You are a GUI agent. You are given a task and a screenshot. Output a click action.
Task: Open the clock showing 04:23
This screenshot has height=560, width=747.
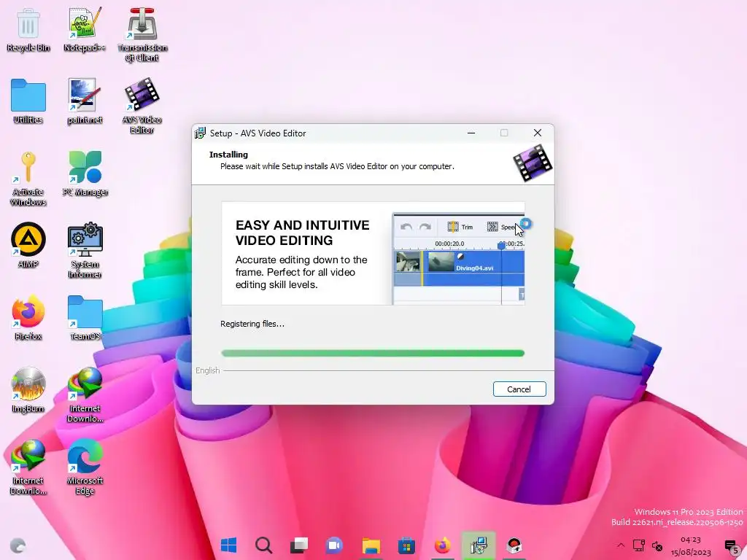[x=691, y=545]
